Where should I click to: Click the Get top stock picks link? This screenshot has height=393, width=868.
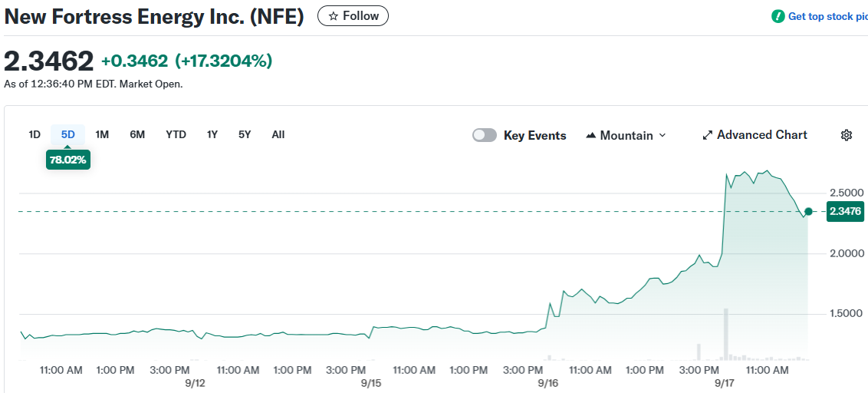[827, 17]
